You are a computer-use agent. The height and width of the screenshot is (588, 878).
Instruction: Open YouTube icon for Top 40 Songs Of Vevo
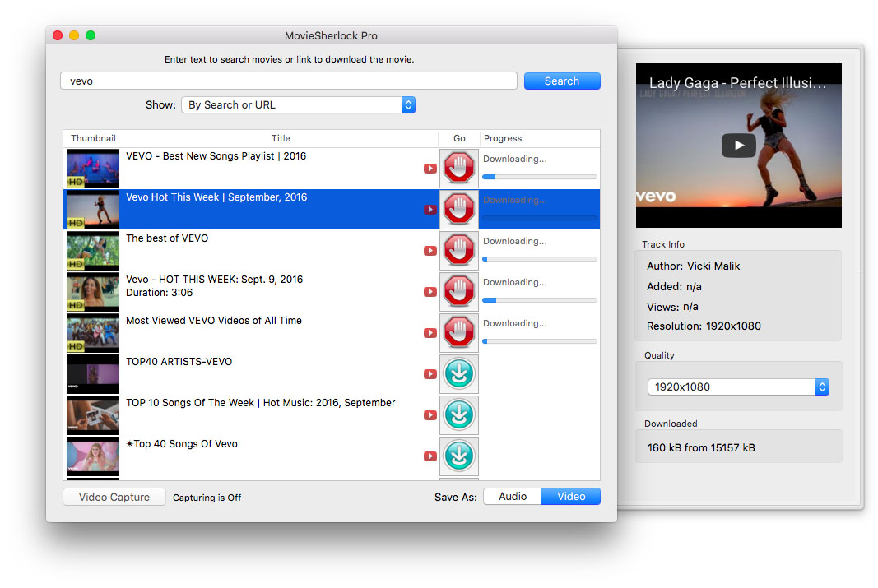430,456
